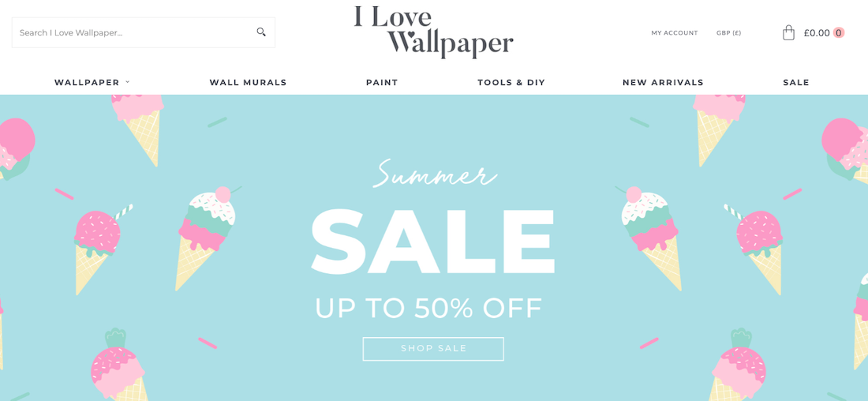868x401 pixels.
Task: Click the Shop Sale button
Action: (433, 349)
